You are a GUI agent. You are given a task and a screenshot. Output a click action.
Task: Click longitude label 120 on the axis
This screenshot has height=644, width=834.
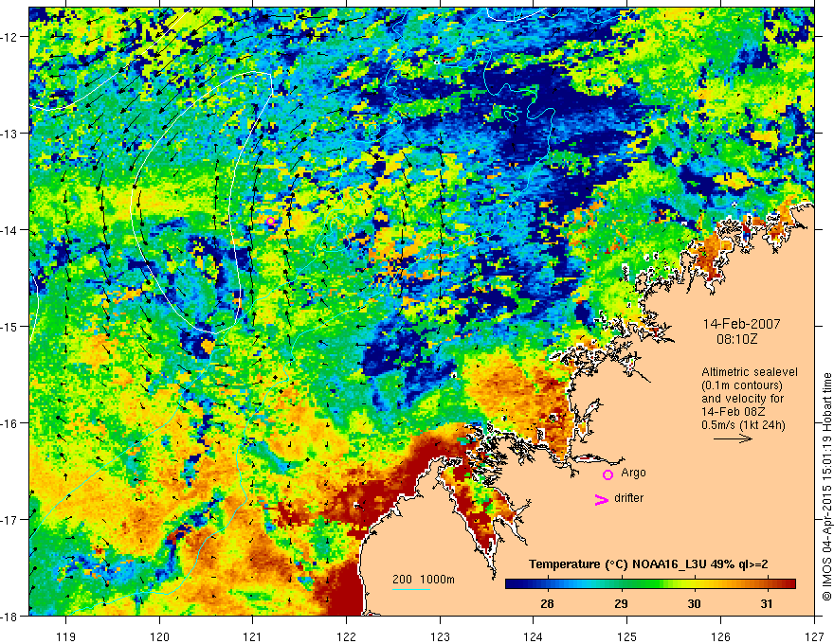(159, 636)
